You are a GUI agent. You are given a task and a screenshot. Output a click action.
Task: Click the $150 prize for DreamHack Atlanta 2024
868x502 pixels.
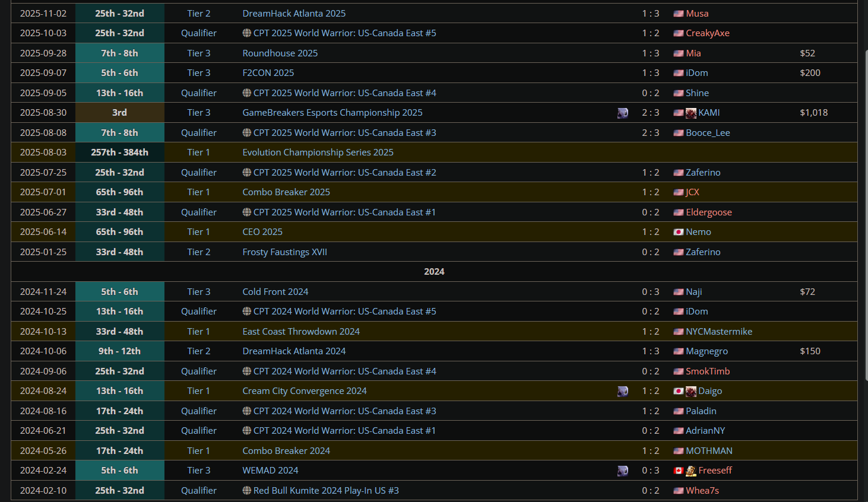[x=810, y=351]
